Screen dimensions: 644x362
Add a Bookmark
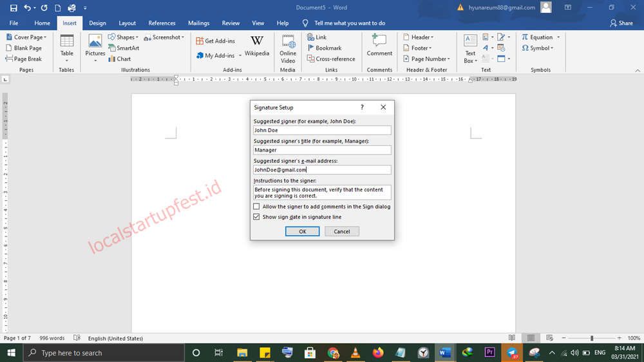(x=324, y=48)
